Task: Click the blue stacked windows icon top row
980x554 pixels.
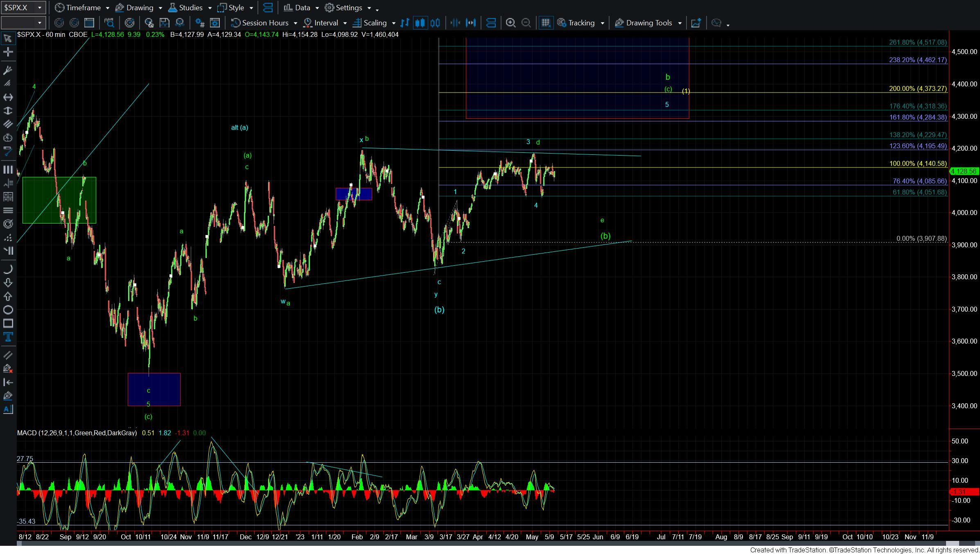Action: [268, 8]
